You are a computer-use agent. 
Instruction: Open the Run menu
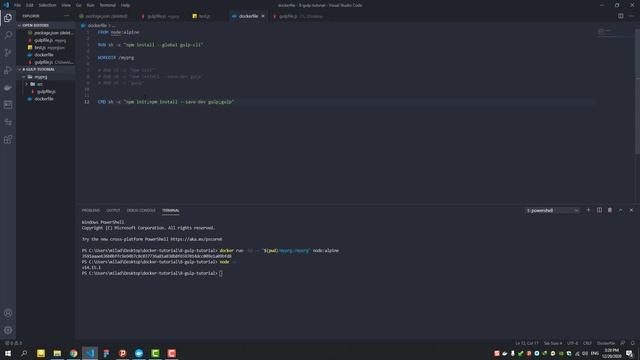point(91,5)
